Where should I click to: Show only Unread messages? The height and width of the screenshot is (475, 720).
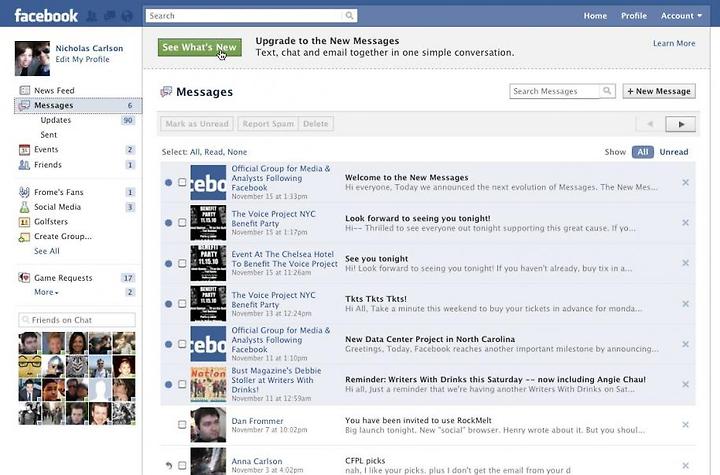pos(674,152)
